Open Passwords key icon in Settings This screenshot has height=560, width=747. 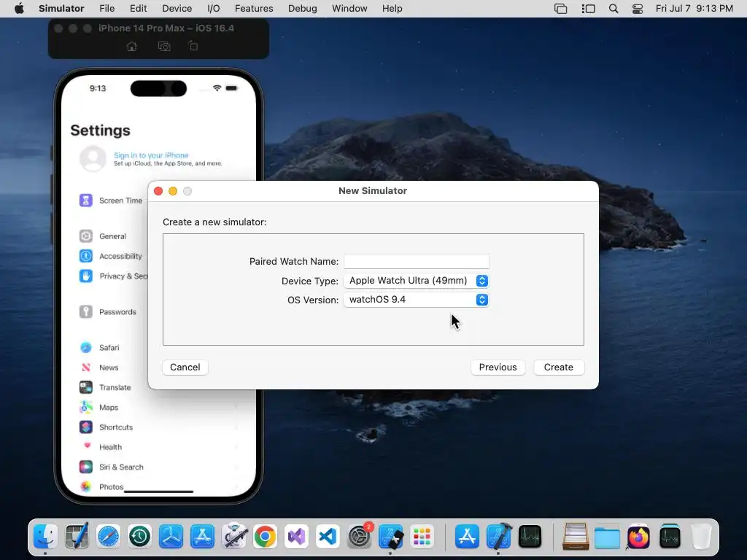click(x=86, y=312)
